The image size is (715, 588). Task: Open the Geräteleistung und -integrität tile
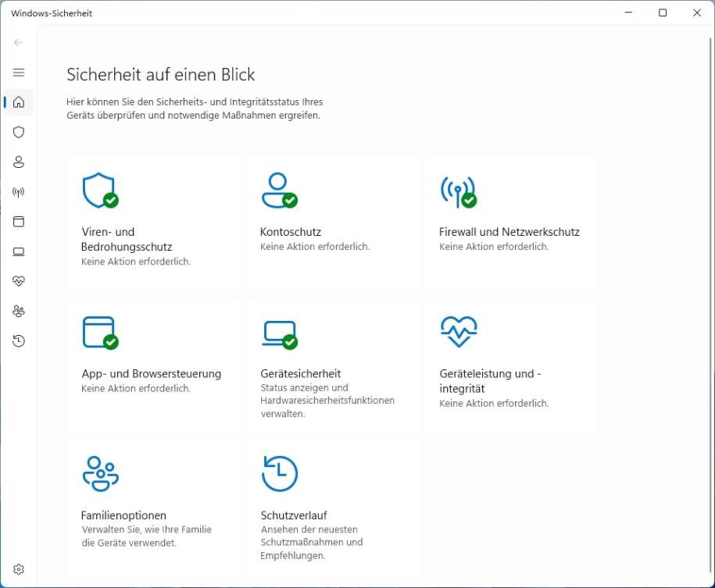point(512,363)
